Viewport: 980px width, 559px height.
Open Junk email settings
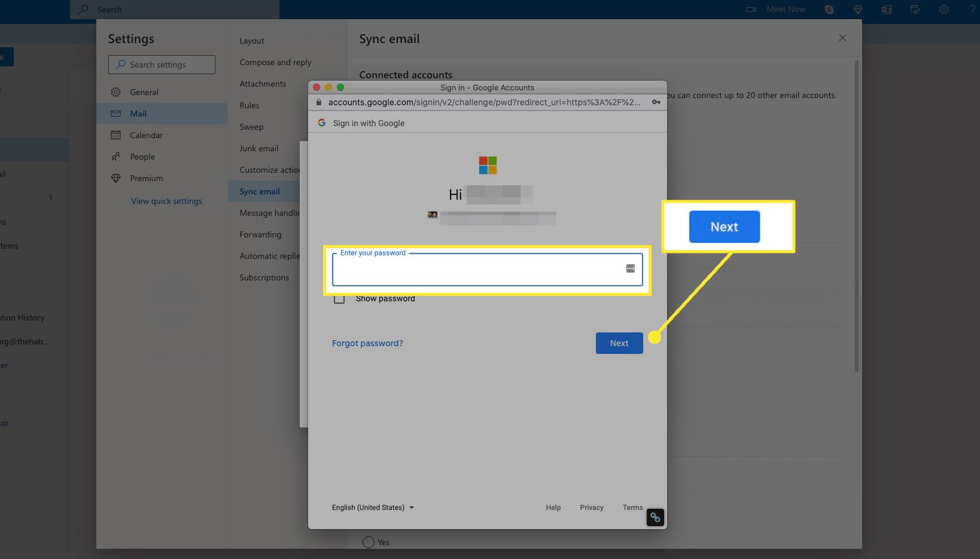click(259, 148)
